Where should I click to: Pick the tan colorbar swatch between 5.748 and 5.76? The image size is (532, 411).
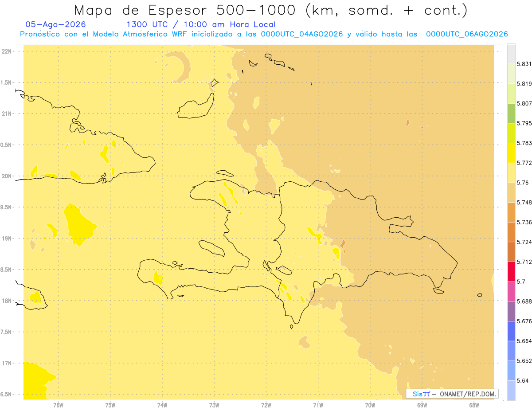click(511, 192)
